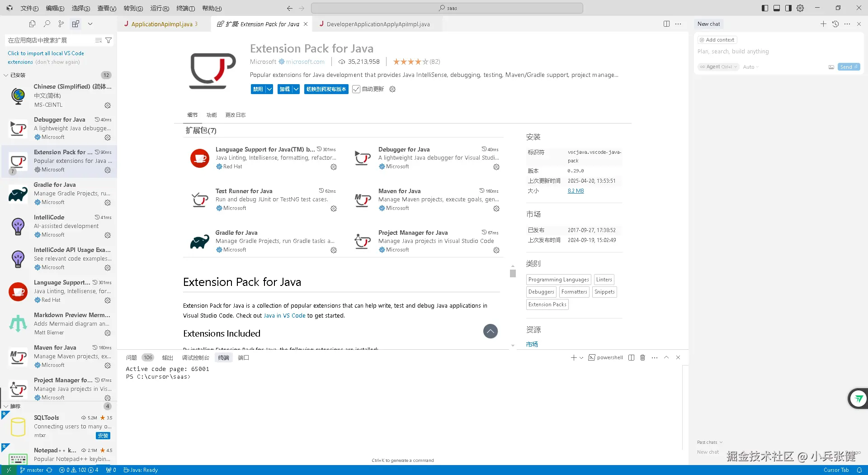The height and width of the screenshot is (475, 868).
Task: Open the extension settings gear beside auto update
Action: click(x=392, y=89)
